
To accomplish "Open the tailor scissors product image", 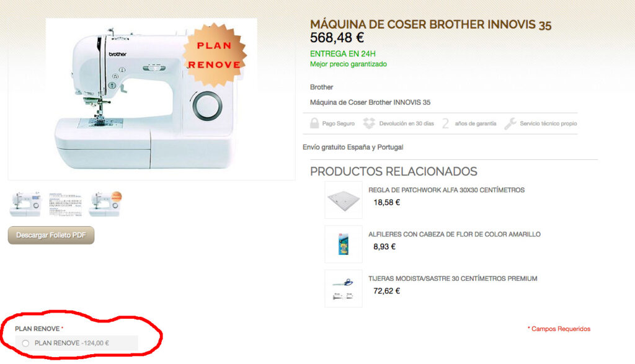I will click(x=344, y=288).
